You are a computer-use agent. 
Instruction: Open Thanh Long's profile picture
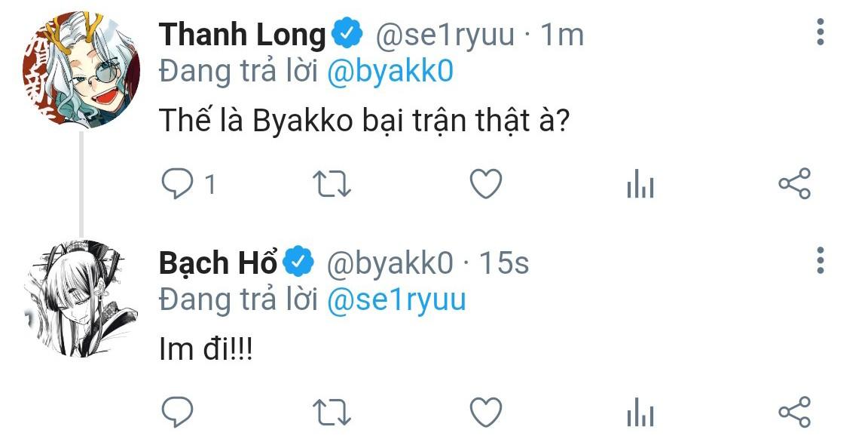(x=81, y=70)
